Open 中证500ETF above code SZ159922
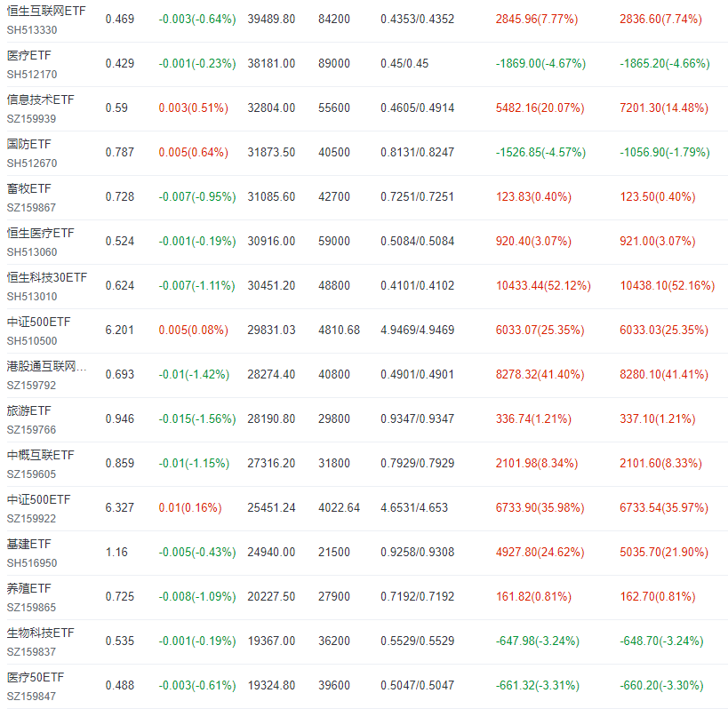Image resolution: width=728 pixels, height=709 pixels. pos(38,499)
